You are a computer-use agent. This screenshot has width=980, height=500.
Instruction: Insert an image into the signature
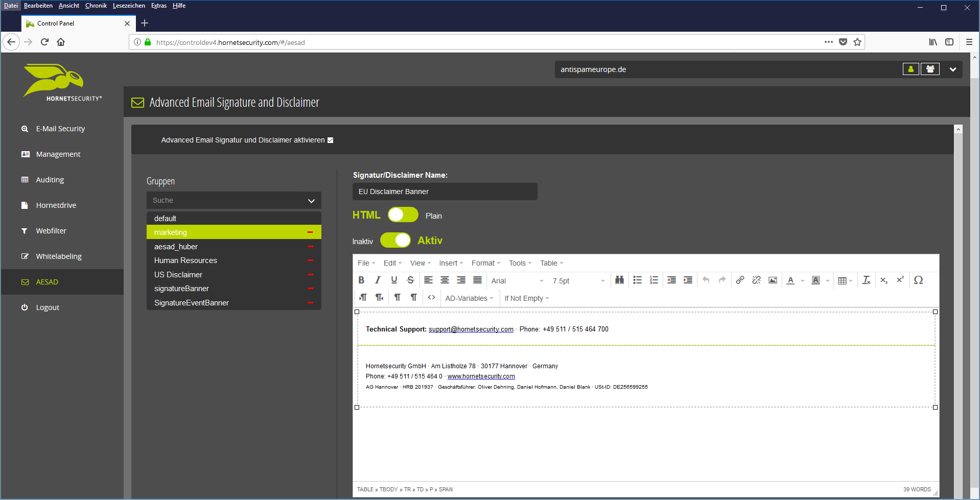click(x=773, y=280)
